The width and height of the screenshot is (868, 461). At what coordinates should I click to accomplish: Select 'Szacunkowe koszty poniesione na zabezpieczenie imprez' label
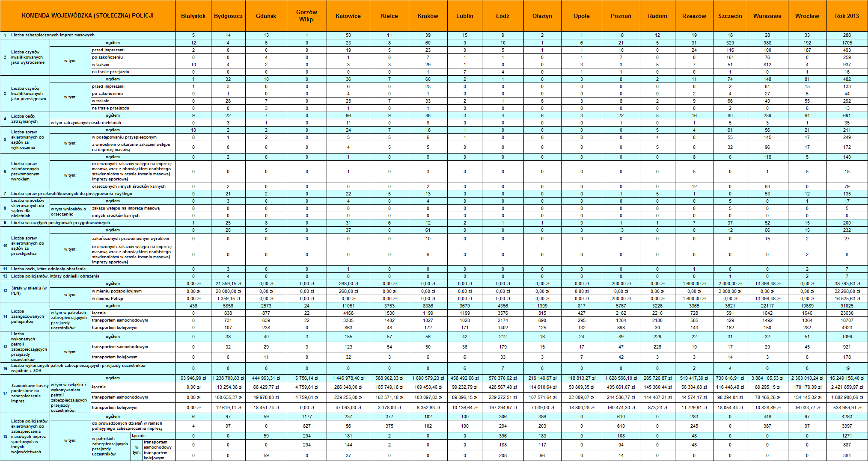coord(30,393)
